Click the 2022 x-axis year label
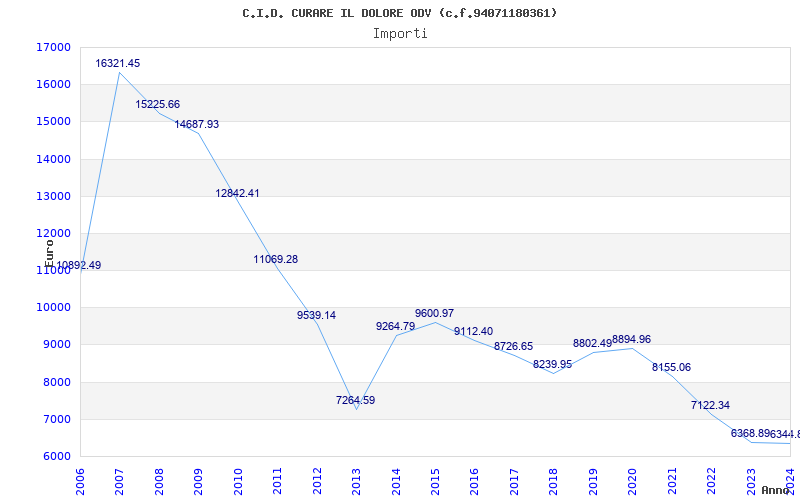Screen dimensions: 800x500 [x=711, y=481]
